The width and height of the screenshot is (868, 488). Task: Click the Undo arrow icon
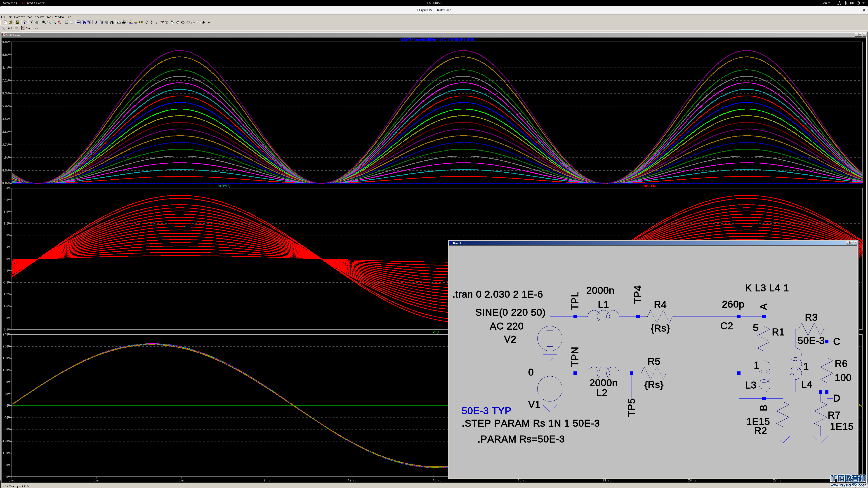pos(183,22)
